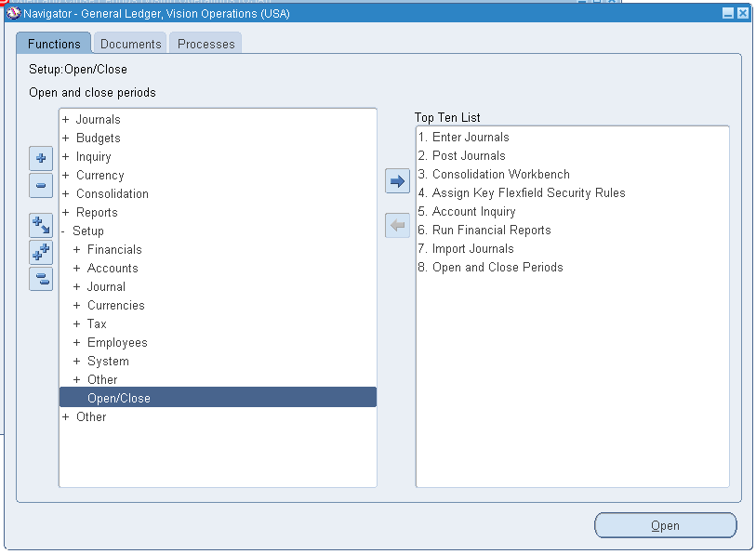
Task: Switch to the Documents tab
Action: [x=129, y=43]
